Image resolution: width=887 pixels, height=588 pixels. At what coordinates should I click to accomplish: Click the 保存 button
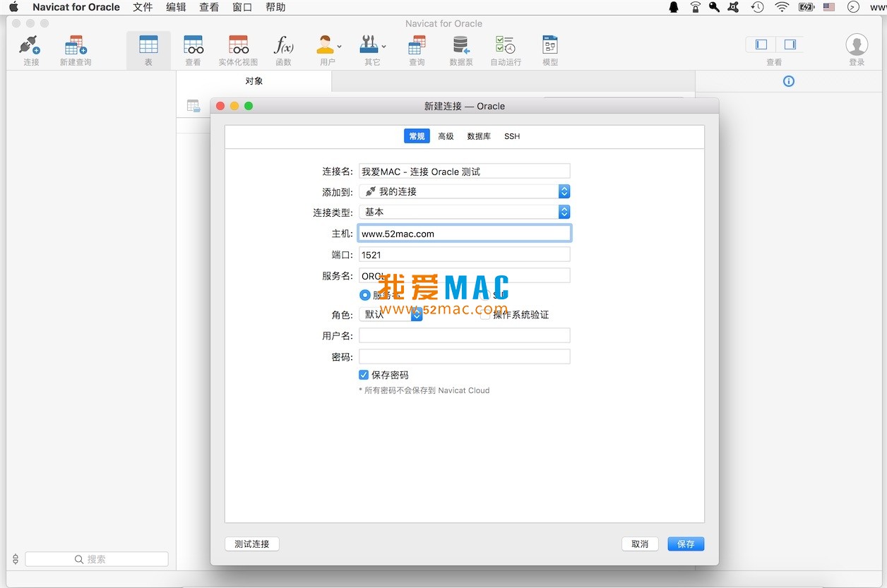tap(685, 544)
